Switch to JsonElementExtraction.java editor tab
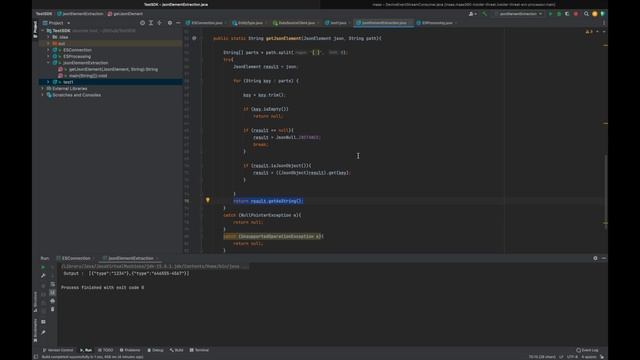 (x=384, y=23)
